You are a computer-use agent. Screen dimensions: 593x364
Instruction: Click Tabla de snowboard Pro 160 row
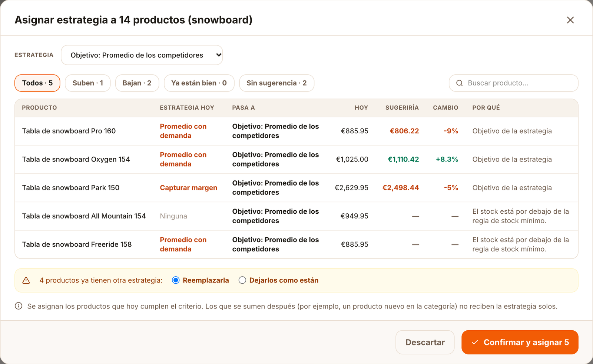pos(296,131)
